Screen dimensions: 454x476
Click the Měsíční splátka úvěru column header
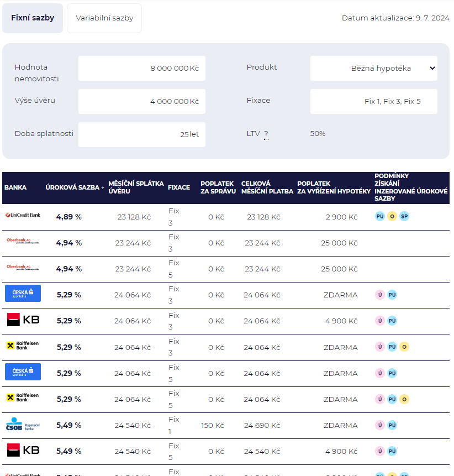(x=136, y=187)
